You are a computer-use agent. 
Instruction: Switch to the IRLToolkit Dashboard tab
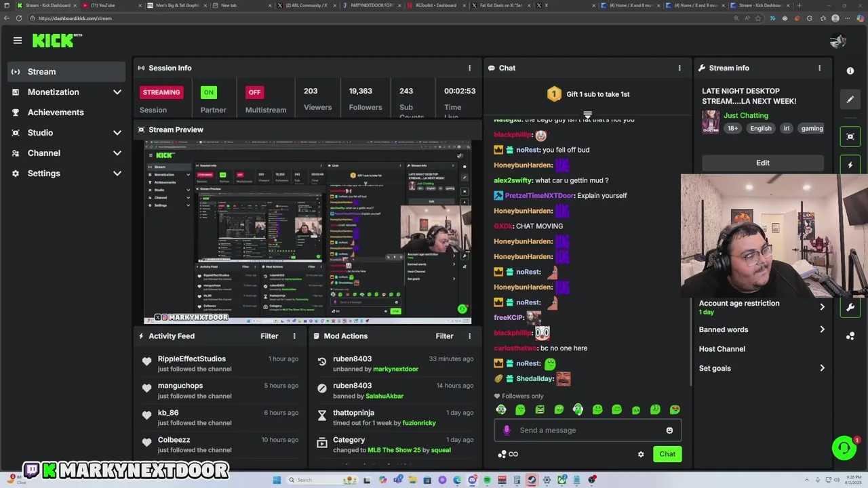click(437, 5)
